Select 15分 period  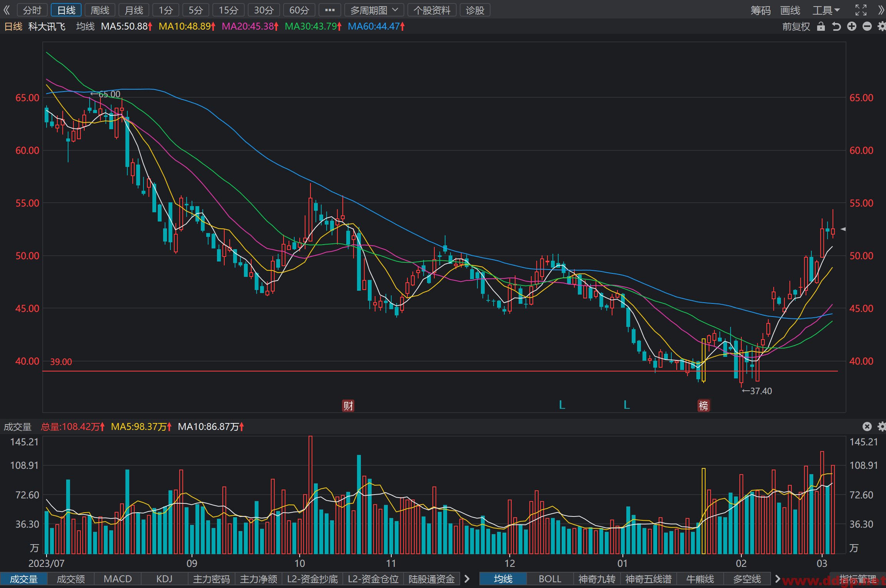[x=229, y=10]
